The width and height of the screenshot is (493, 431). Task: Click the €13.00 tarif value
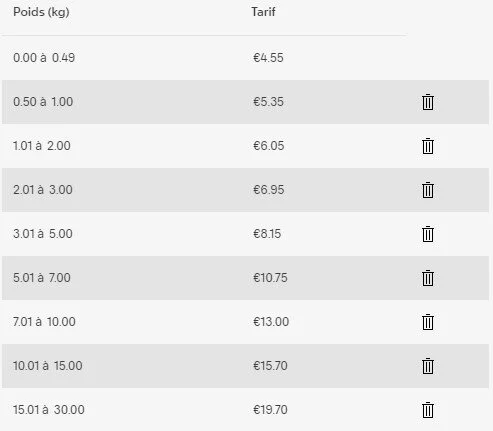271,322
